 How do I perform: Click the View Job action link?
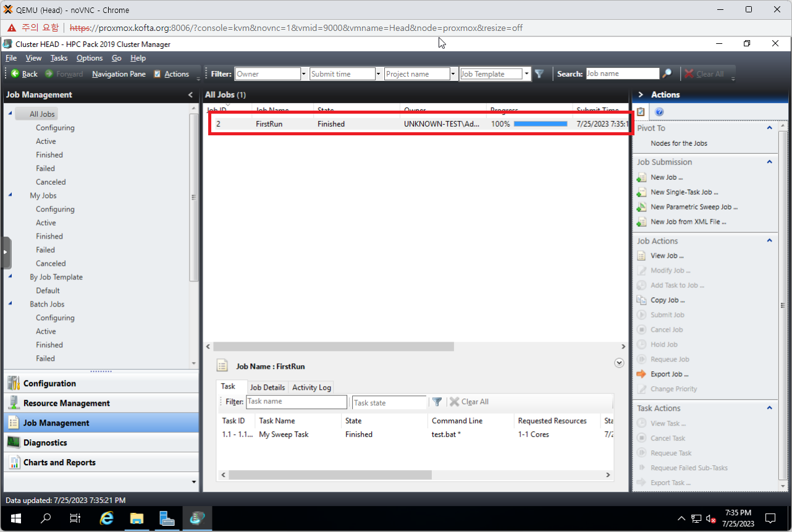[667, 256]
